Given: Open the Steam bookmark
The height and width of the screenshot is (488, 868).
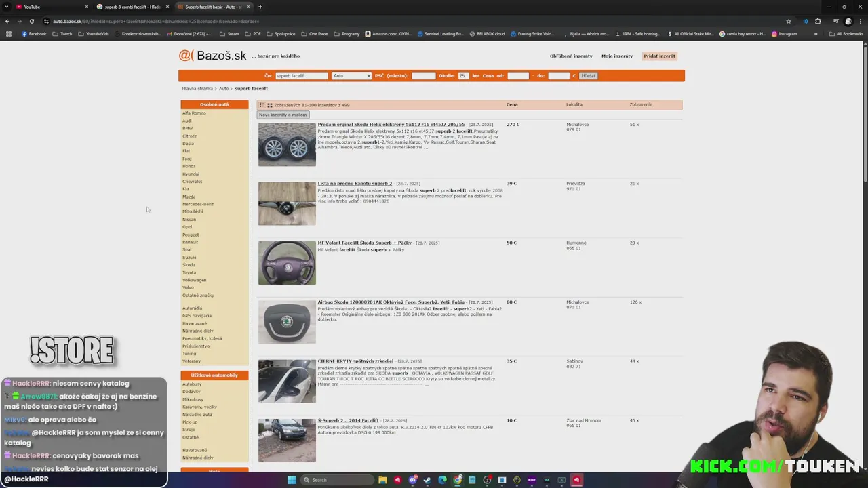Looking at the screenshot, I should 229,34.
